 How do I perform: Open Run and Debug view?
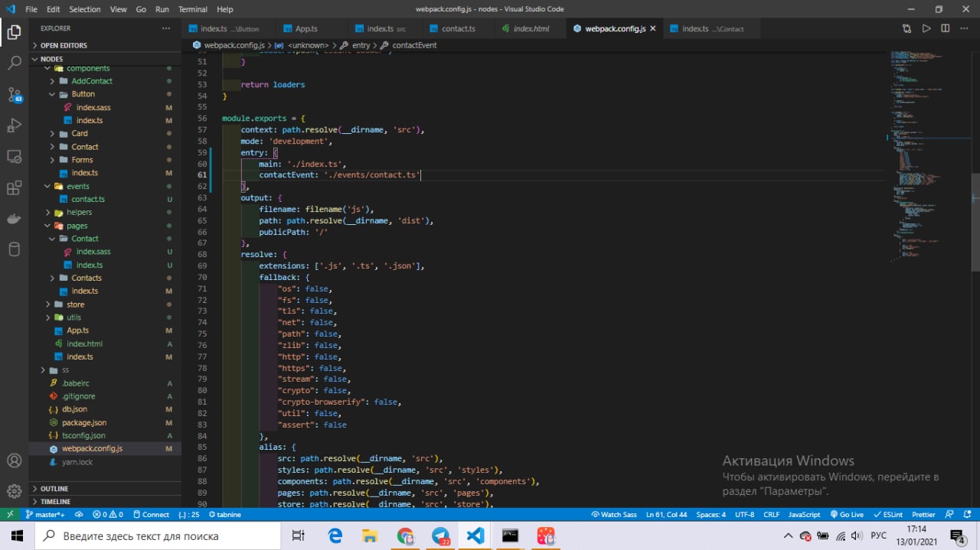(14, 125)
